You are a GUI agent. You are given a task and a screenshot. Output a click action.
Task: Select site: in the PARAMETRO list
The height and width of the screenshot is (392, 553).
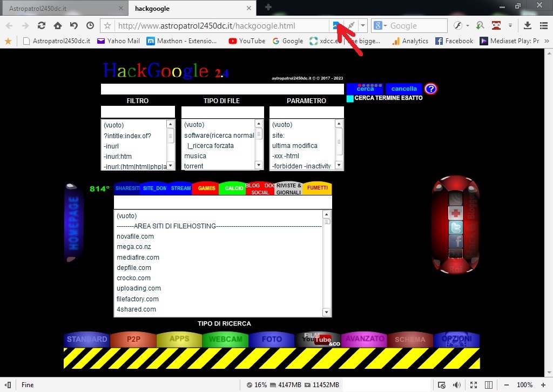click(278, 136)
